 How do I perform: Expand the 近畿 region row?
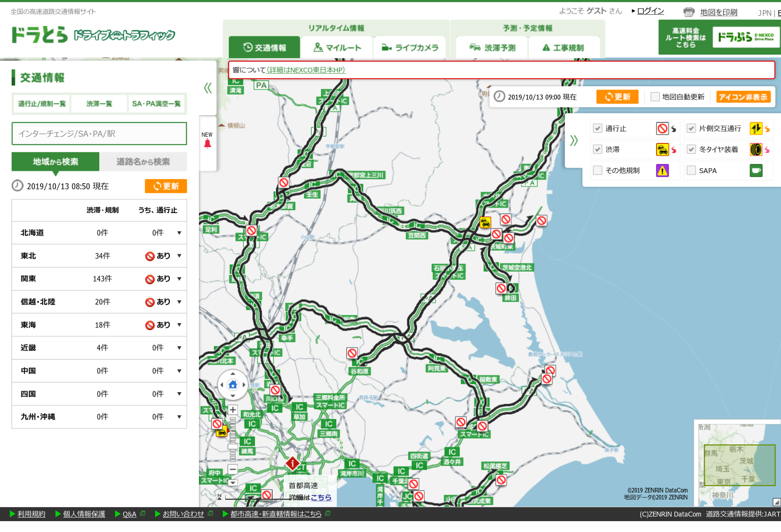pyautogui.click(x=99, y=348)
